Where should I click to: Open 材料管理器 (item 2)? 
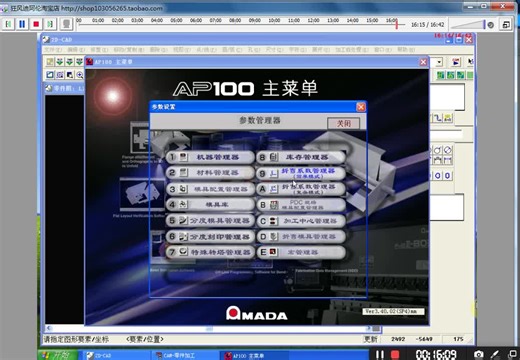pos(210,173)
